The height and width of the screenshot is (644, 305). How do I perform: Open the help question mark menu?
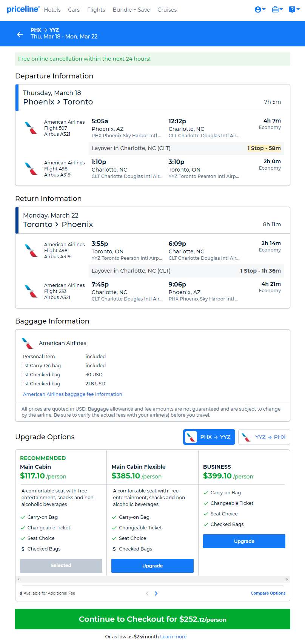click(x=294, y=9)
